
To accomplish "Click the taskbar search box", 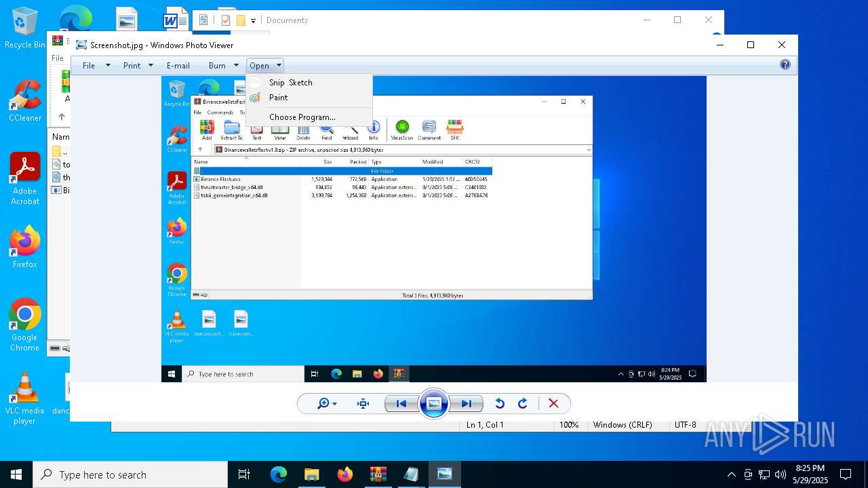I will tap(130, 474).
